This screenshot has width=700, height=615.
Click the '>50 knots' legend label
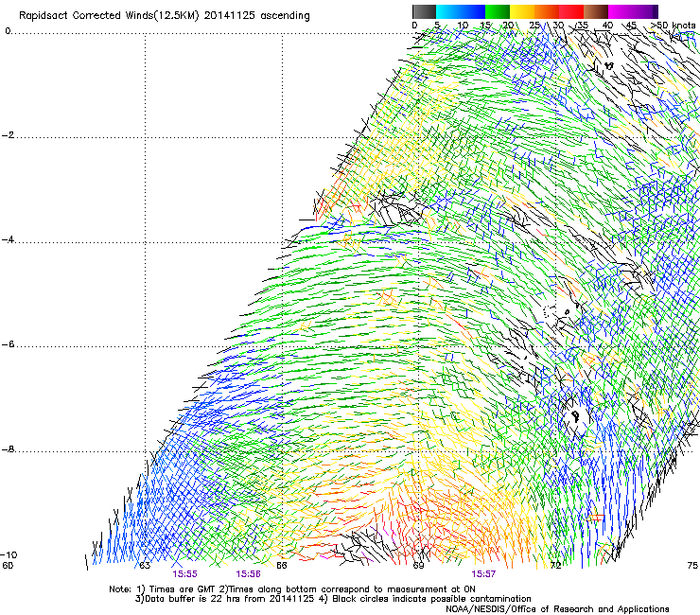coord(673,26)
